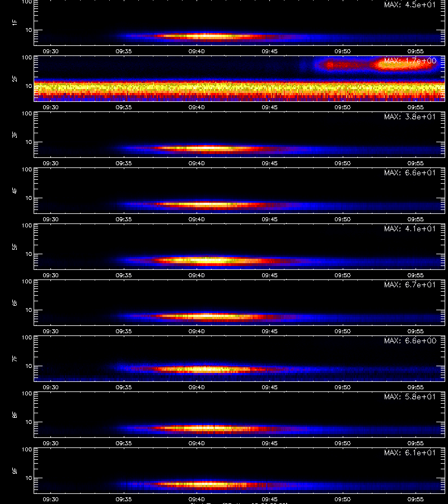Click the 09:55 time label under panel 6F
Viewport: 448px width, 504px height.
[415, 331]
